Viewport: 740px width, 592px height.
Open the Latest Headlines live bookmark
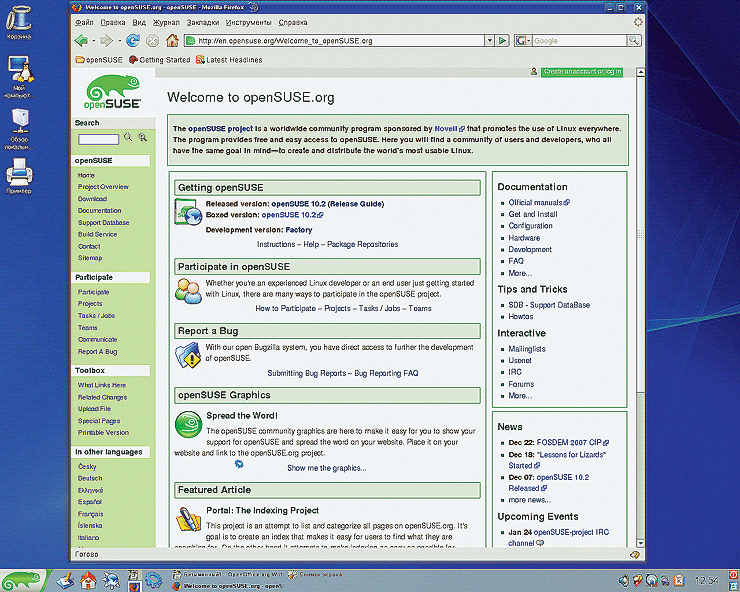[229, 60]
